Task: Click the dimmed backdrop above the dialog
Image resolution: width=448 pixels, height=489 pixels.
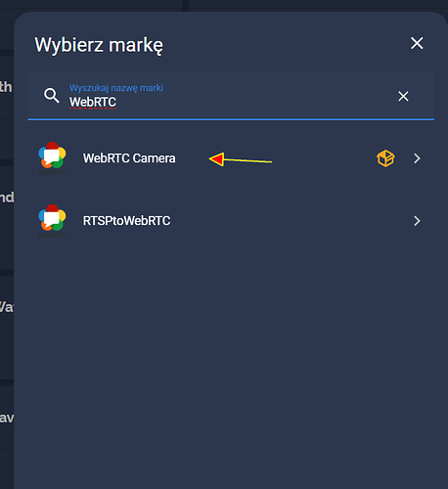Action: [224, 5]
